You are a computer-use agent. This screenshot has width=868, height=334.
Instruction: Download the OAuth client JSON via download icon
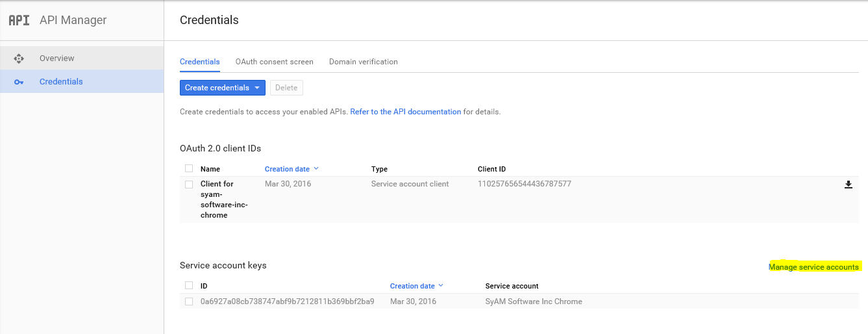point(848,185)
